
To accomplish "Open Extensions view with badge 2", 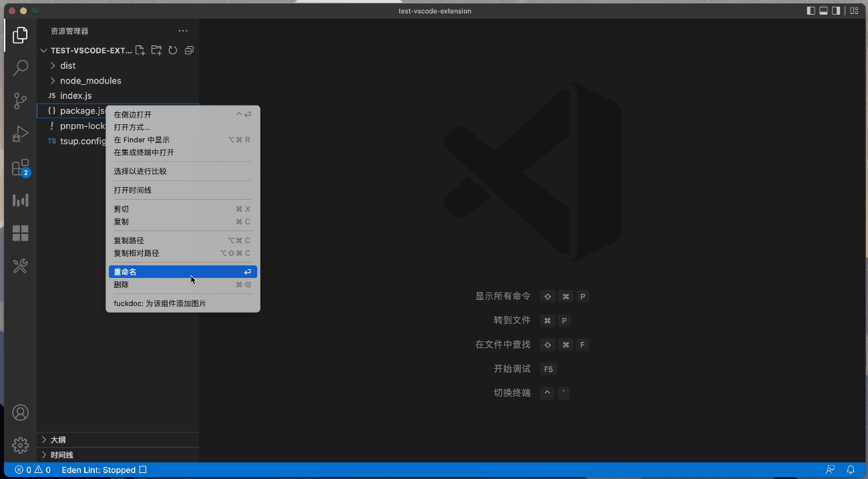I will tap(21, 168).
